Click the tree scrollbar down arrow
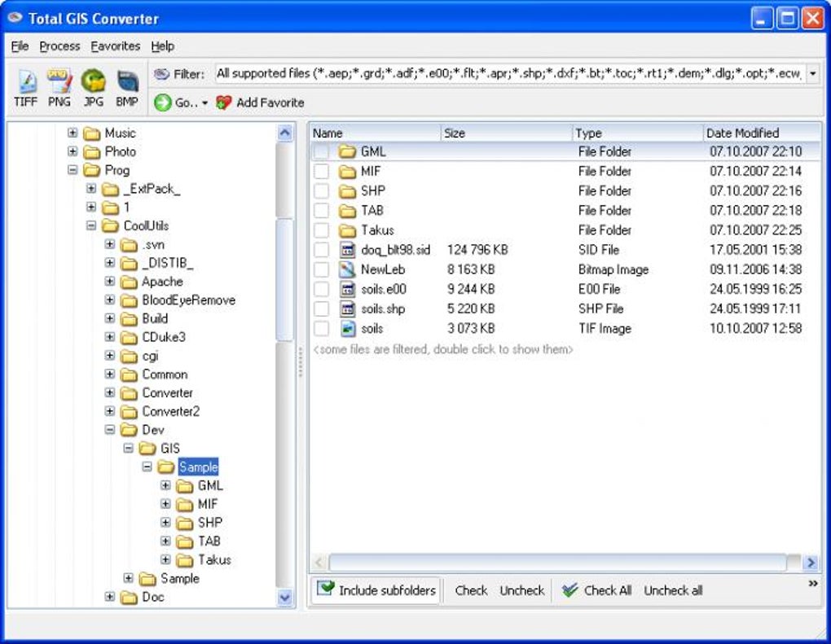 point(284,598)
